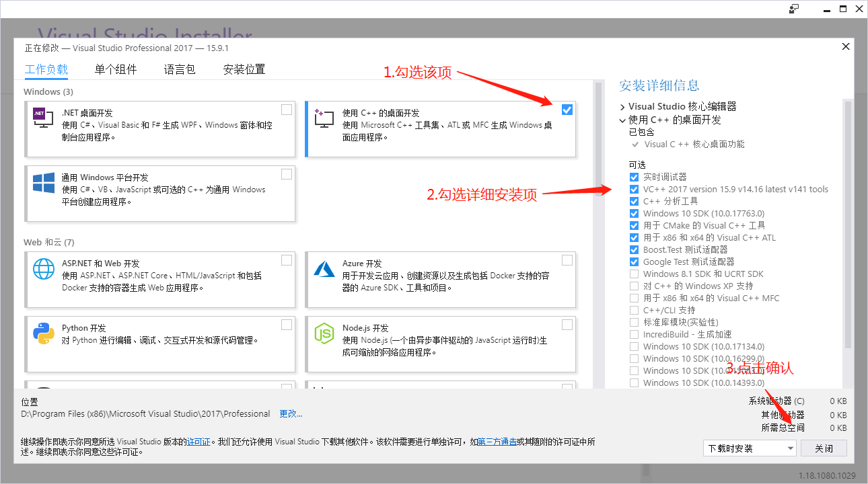Open the 许可证 link
868x484 pixels.
click(x=198, y=442)
